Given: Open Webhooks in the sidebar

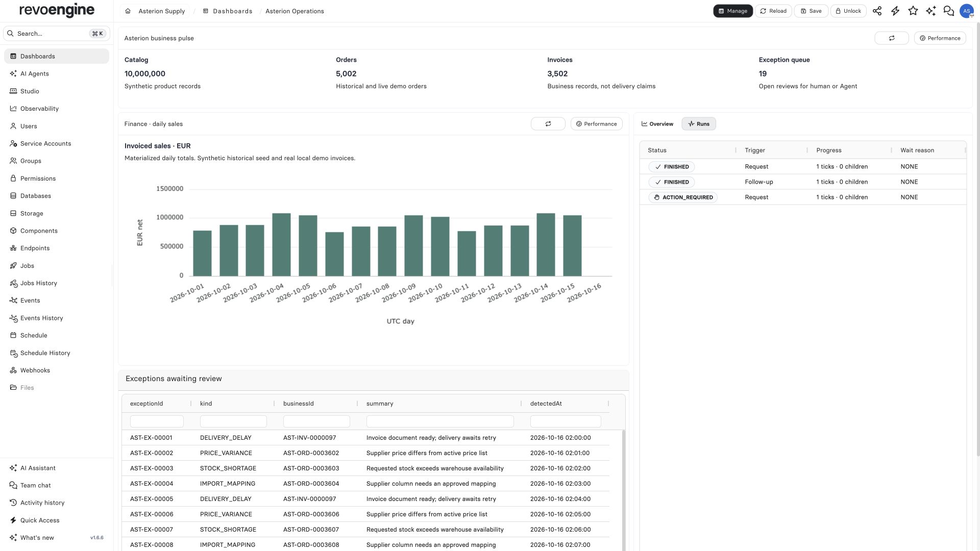Looking at the screenshot, I should coord(57,370).
